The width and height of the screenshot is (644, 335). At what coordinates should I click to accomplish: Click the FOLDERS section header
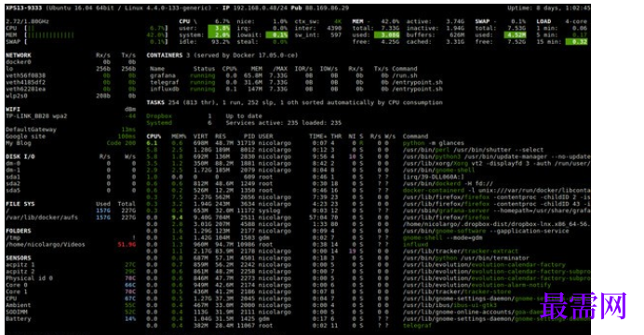pyautogui.click(x=18, y=231)
